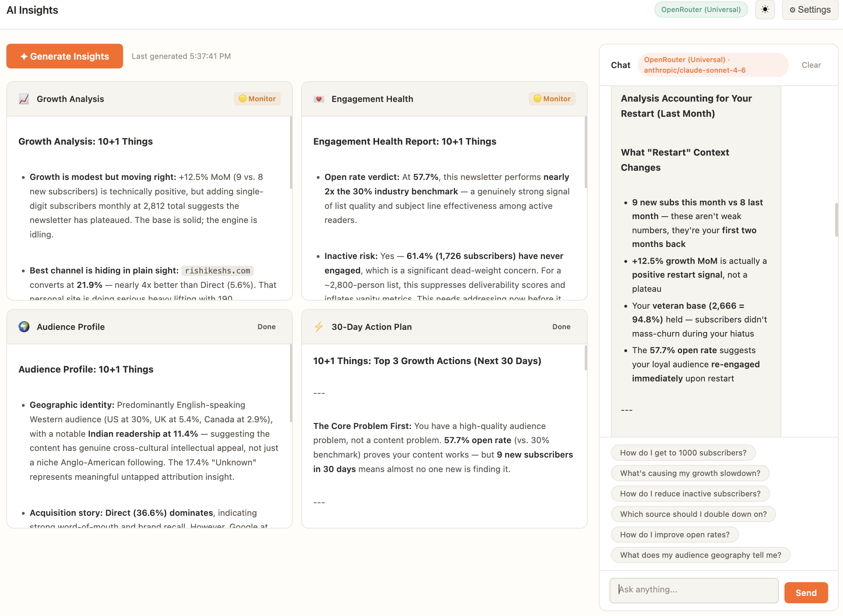Click the chat panel scrollbar thumb
Viewport: 843px width, 616px height.
click(x=837, y=220)
